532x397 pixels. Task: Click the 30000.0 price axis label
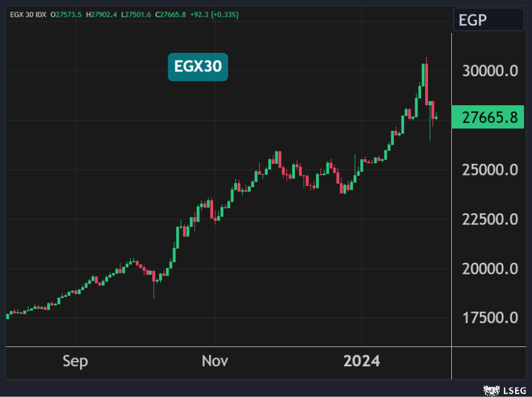tap(490, 71)
